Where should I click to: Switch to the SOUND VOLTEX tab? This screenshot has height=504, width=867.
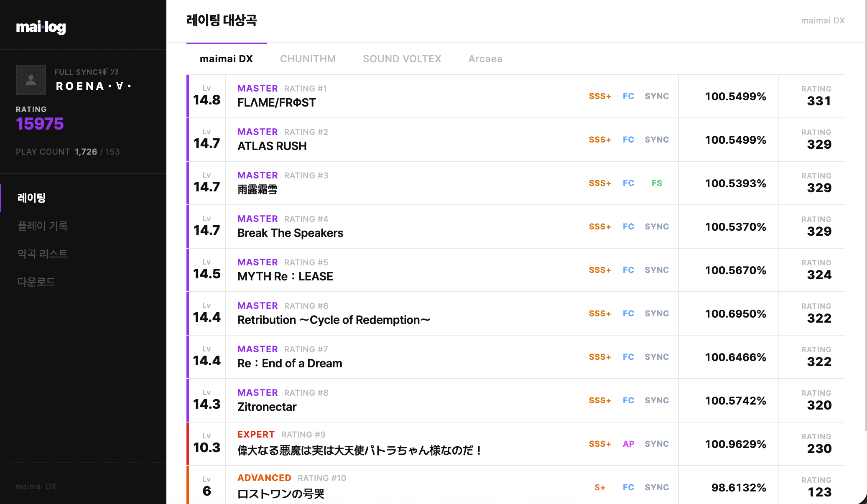402,59
